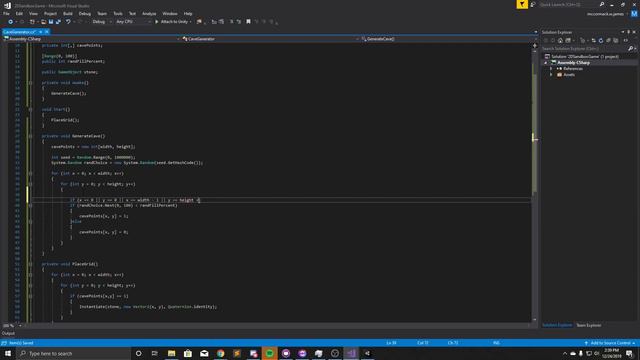Open the Attach to Unity dropdown arrow
The image size is (640, 360).
pos(191,22)
